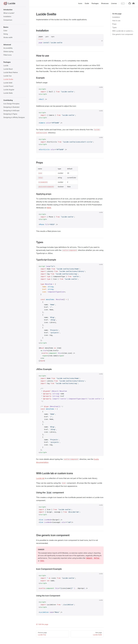This screenshot has height=644, width=138.
Task: Open the Comparison sidebar page
Action: (8, 20)
